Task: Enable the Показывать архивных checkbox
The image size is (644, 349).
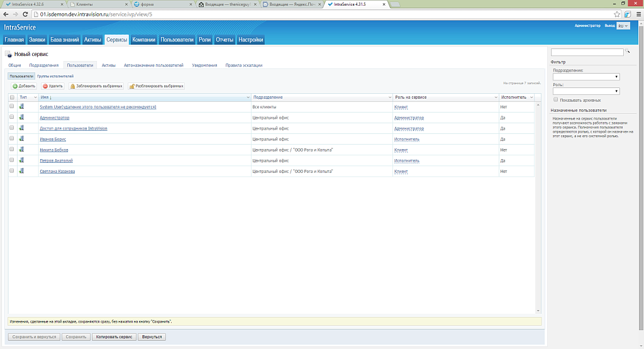Action: pos(556,99)
